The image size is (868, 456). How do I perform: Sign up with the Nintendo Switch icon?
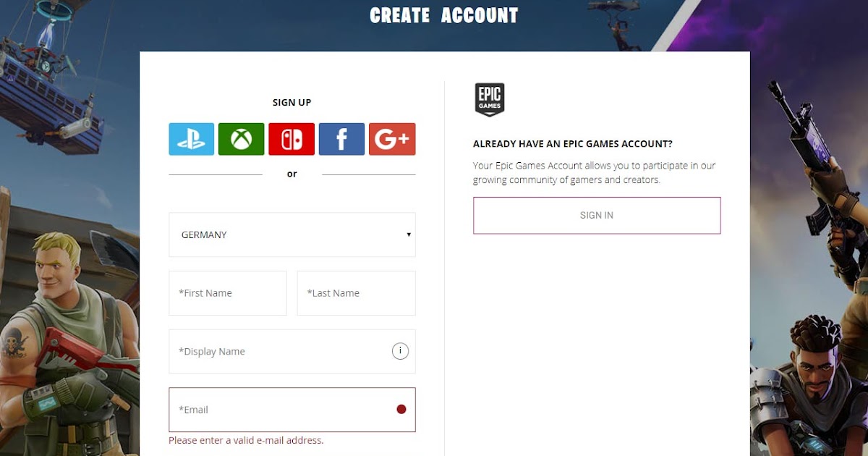[292, 139]
